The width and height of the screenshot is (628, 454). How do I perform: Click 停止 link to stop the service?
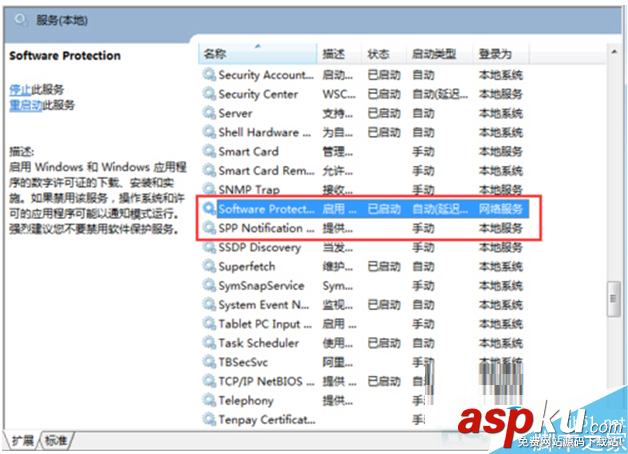20,89
